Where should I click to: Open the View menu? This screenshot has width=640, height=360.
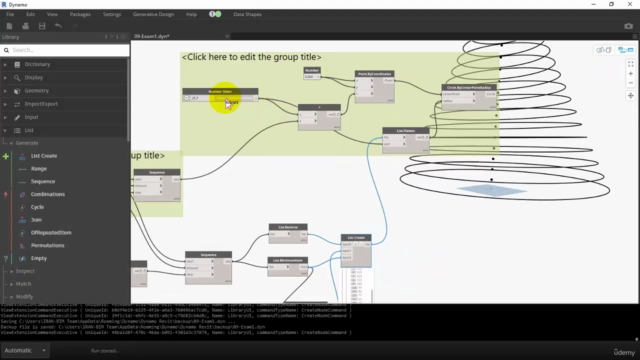pyautogui.click(x=52, y=14)
